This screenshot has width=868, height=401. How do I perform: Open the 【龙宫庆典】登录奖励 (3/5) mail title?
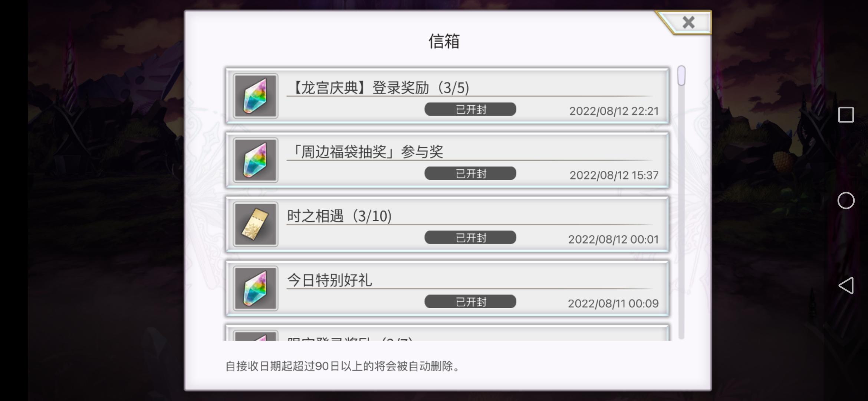[379, 88]
